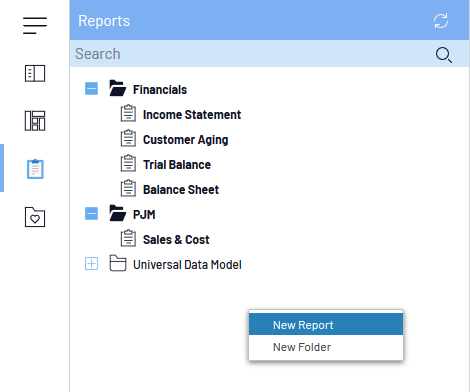Open the Customer Aging report
The image size is (470, 392).
coord(185,140)
